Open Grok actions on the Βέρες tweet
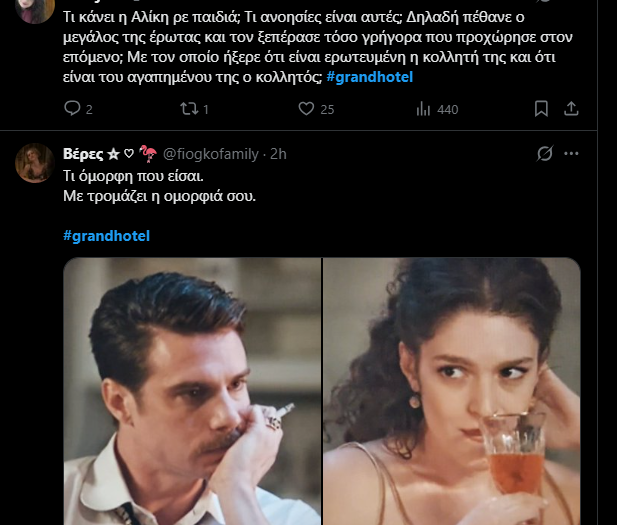The height and width of the screenshot is (525, 617). pos(545,153)
